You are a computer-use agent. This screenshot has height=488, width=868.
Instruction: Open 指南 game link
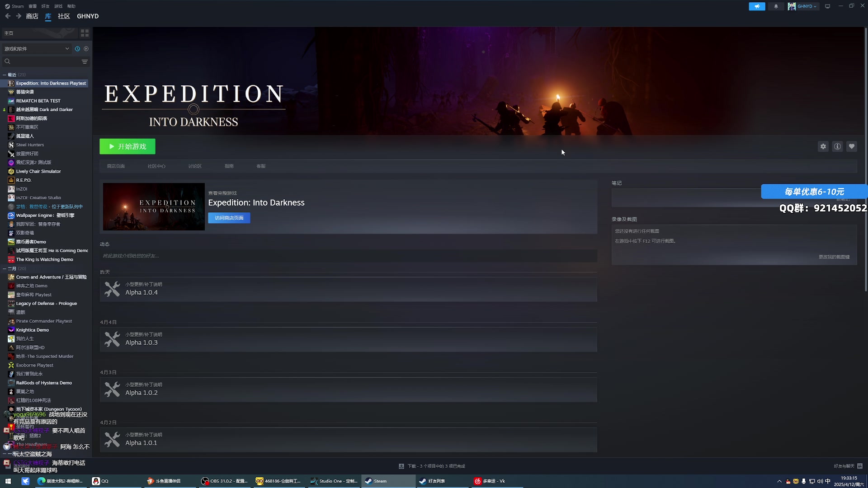229,166
